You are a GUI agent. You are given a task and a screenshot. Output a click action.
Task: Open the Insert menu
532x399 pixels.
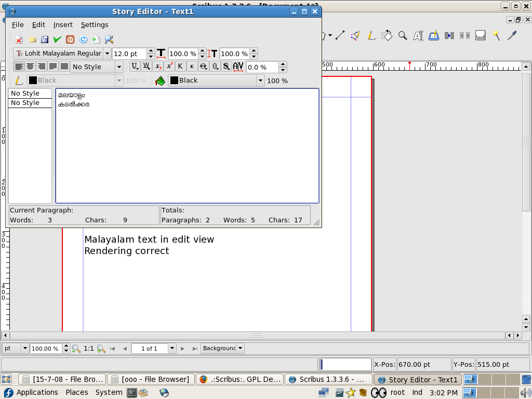click(x=63, y=24)
